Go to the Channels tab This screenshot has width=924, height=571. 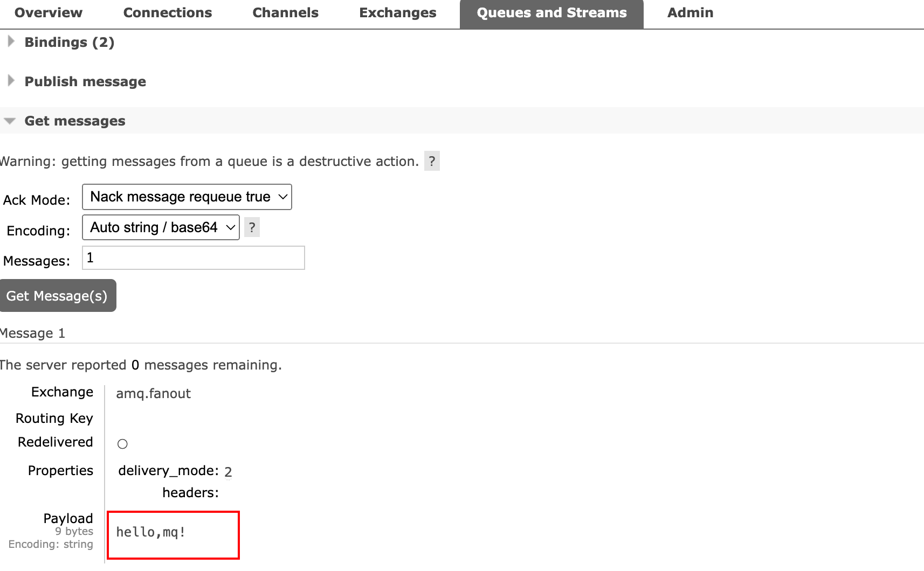(285, 13)
